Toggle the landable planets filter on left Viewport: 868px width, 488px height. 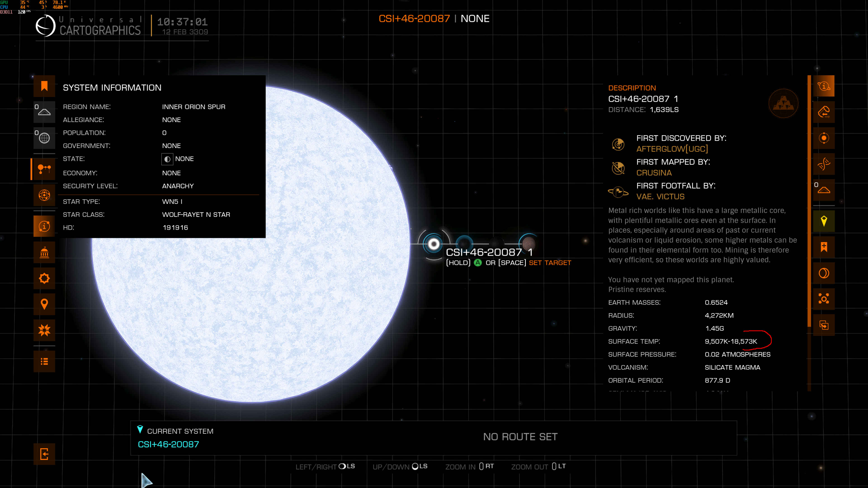44,112
